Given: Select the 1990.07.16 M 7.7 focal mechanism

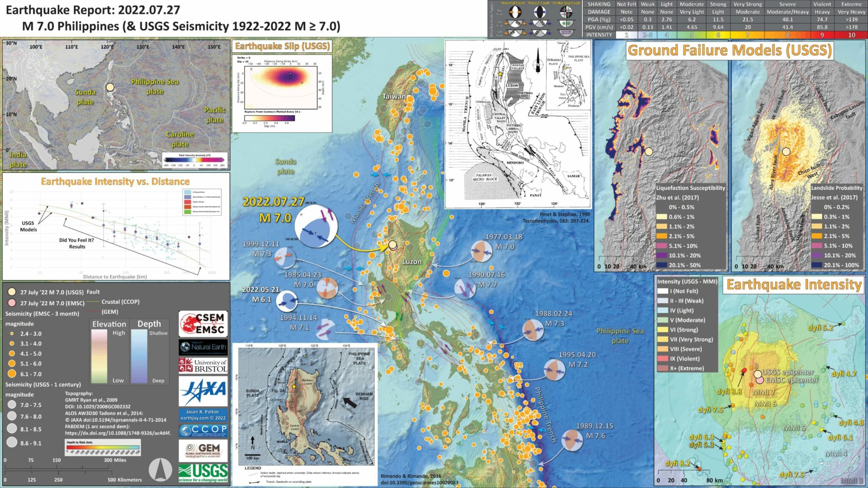Looking at the screenshot, I should coord(465,288).
